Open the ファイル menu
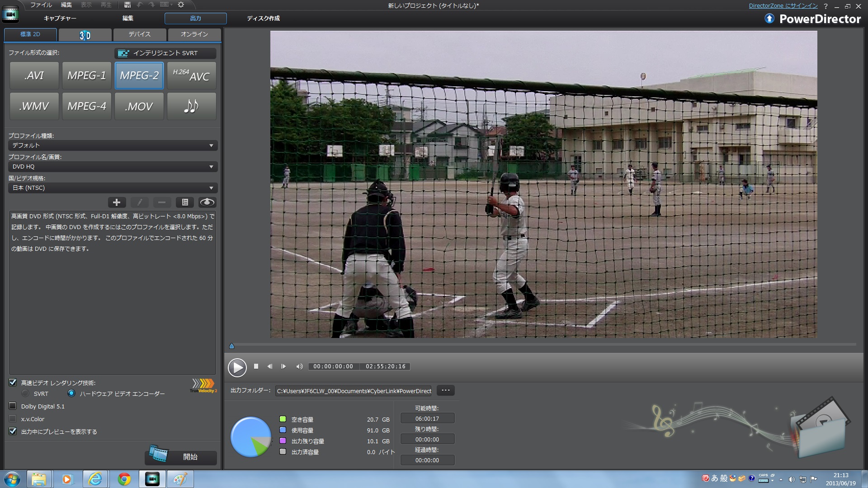The image size is (868, 488). [41, 5]
